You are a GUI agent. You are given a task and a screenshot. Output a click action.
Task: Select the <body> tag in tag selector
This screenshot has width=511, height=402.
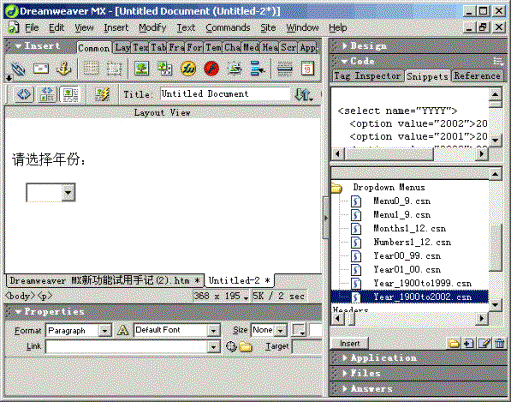click(x=20, y=296)
